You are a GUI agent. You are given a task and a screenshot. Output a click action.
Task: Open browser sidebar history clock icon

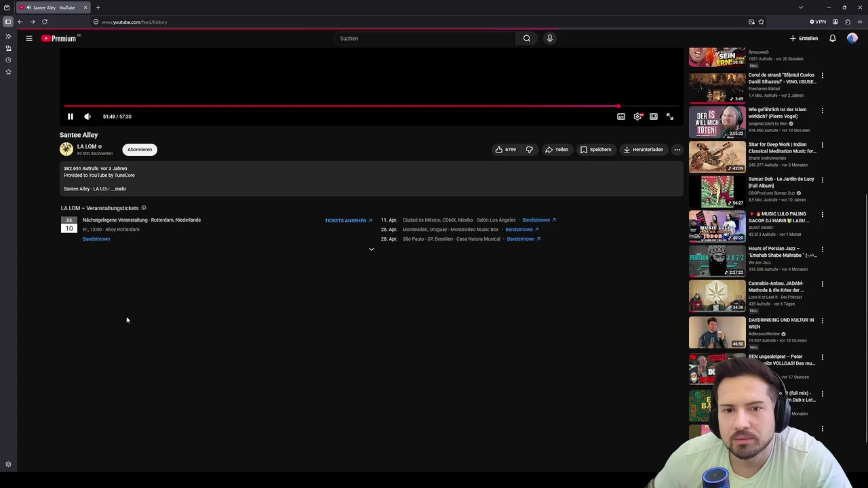point(8,60)
